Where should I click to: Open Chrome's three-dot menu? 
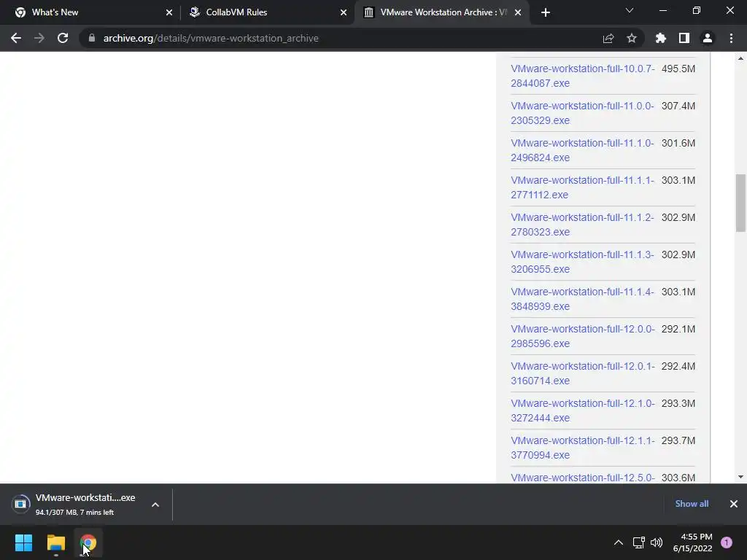point(731,38)
